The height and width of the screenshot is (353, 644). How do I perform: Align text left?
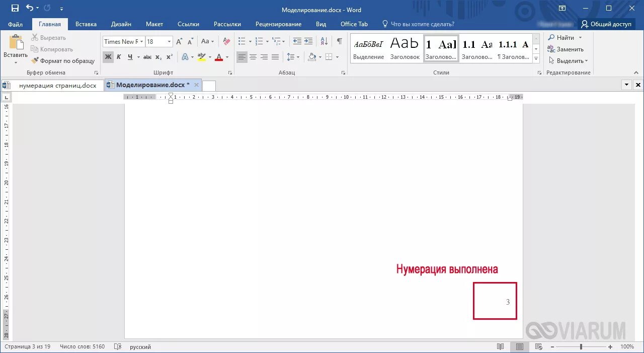coord(242,57)
